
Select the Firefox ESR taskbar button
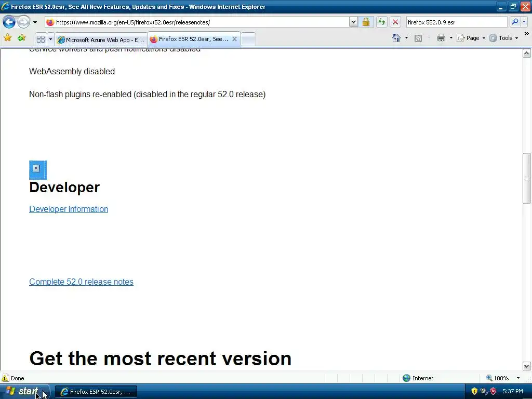coord(96,392)
